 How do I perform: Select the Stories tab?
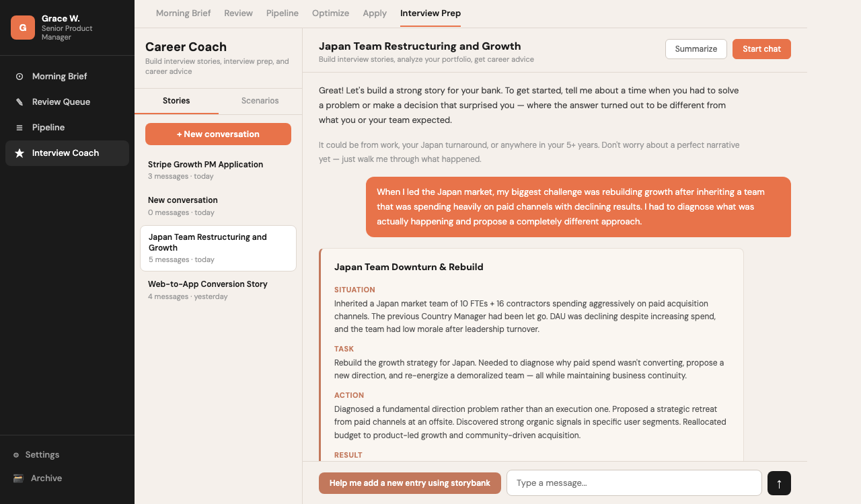(x=176, y=101)
